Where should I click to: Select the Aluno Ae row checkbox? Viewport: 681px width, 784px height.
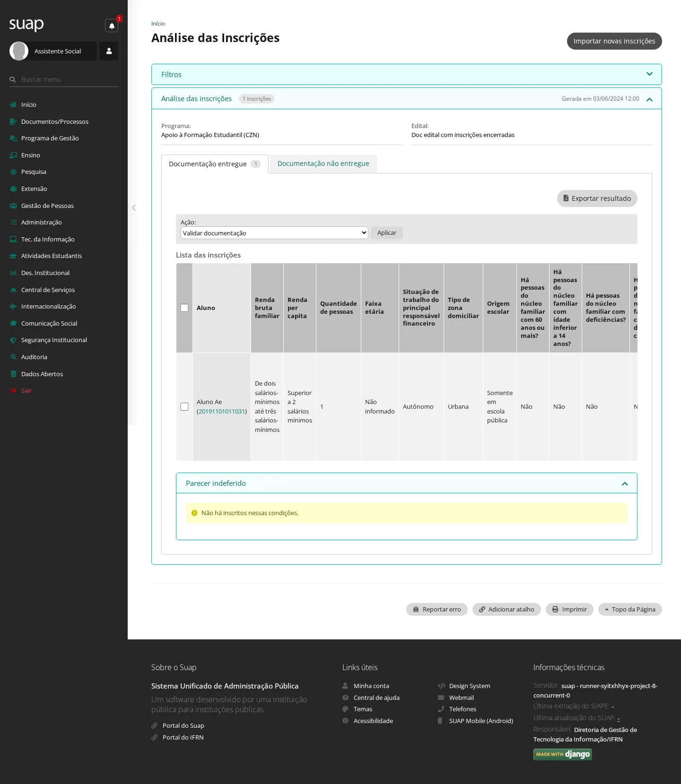[184, 406]
